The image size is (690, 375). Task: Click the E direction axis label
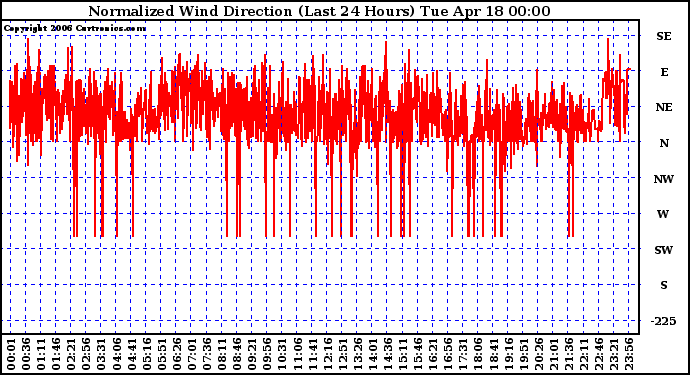click(x=664, y=72)
